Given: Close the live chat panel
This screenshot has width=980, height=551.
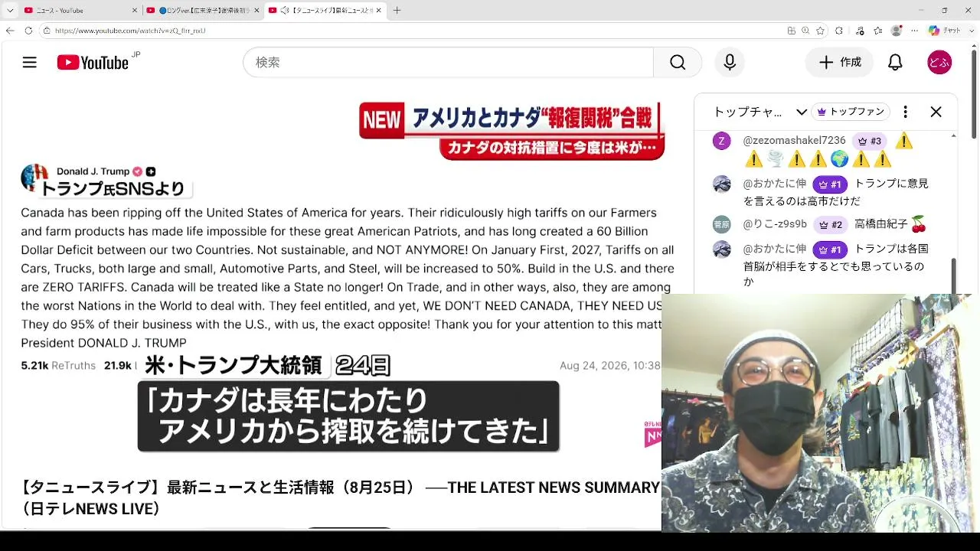Looking at the screenshot, I should point(936,112).
